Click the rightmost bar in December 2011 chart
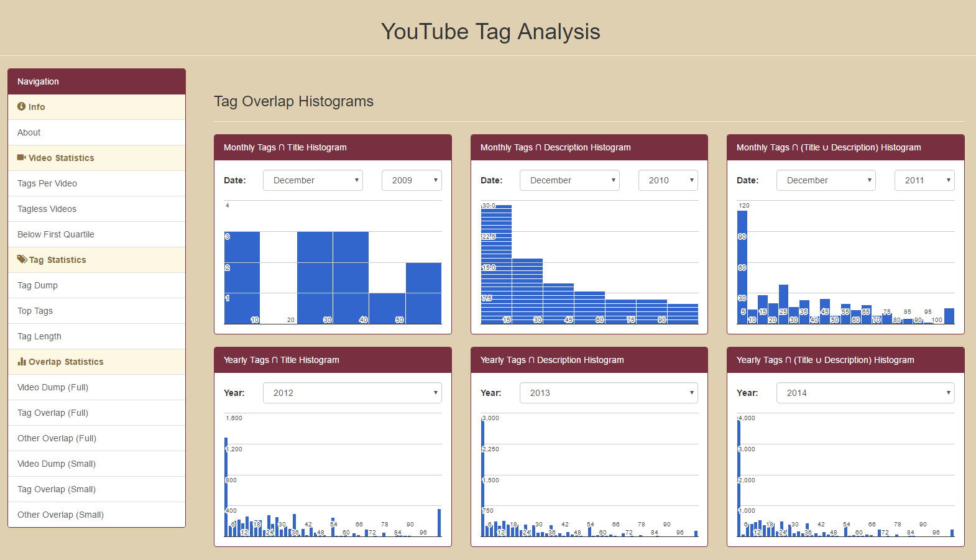This screenshot has height=560, width=976. click(x=949, y=316)
